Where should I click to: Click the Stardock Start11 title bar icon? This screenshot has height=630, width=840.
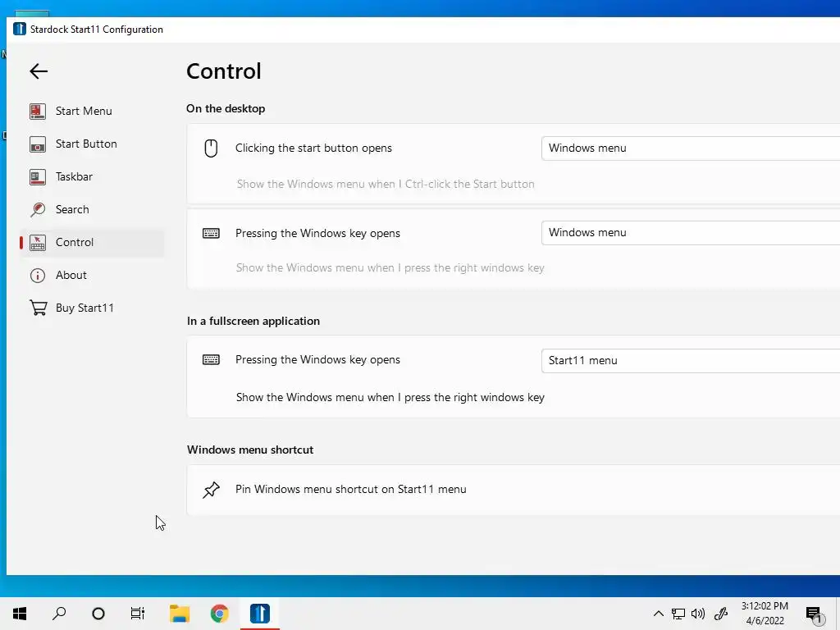20,29
